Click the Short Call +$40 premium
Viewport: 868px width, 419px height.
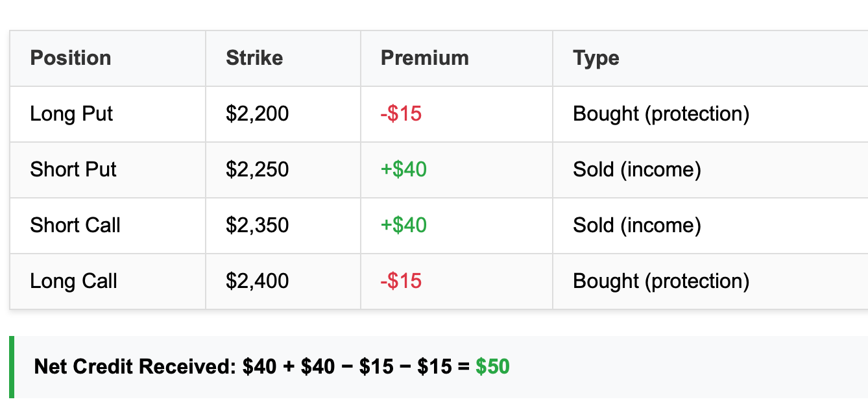pos(404,226)
